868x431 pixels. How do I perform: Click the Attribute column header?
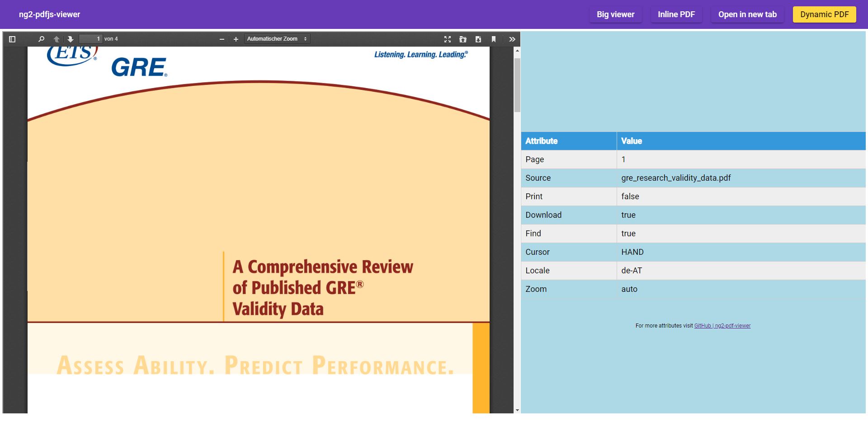[569, 141]
